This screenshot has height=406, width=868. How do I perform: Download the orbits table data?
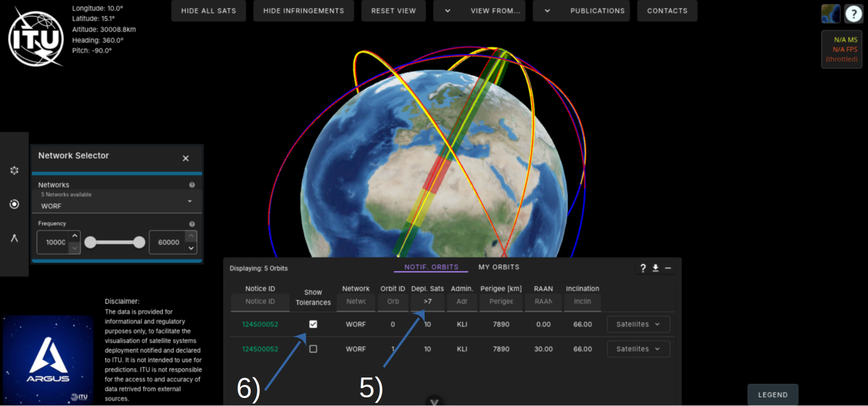(655, 268)
